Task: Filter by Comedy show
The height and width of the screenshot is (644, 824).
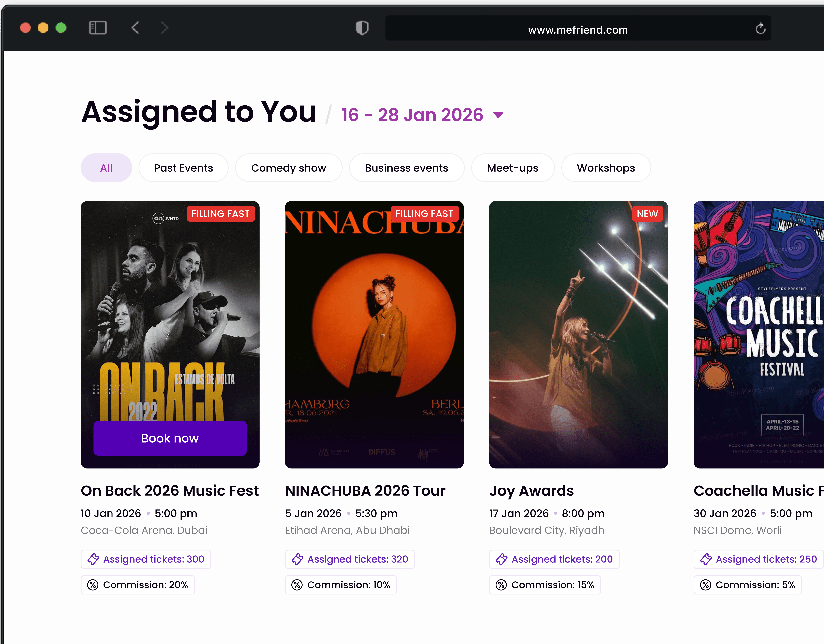Action: [x=289, y=168]
